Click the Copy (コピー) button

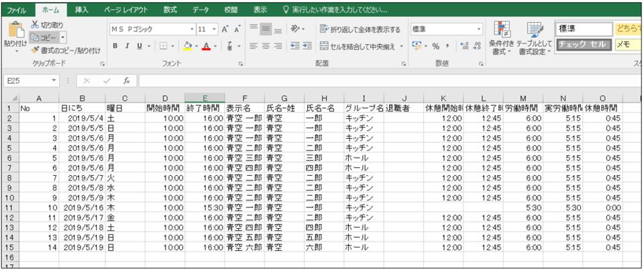click(44, 38)
